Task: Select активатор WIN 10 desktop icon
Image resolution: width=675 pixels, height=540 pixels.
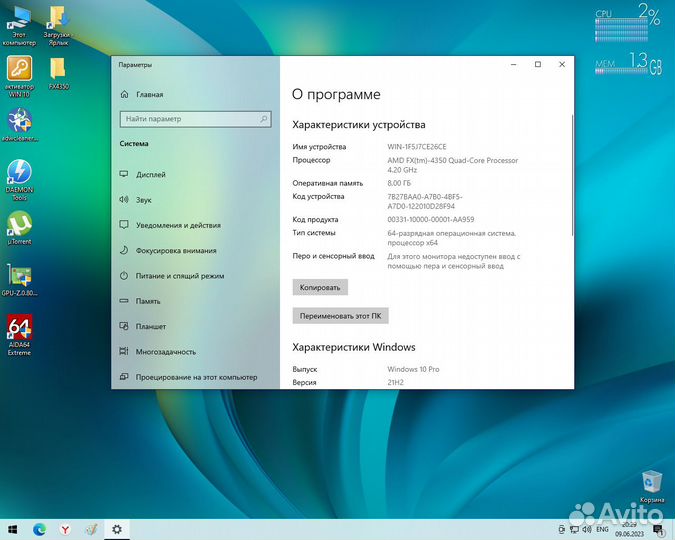Action: click(x=19, y=77)
